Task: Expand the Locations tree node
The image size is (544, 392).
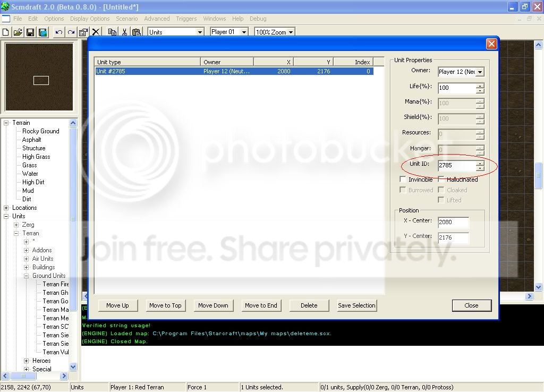Action: [x=6, y=208]
